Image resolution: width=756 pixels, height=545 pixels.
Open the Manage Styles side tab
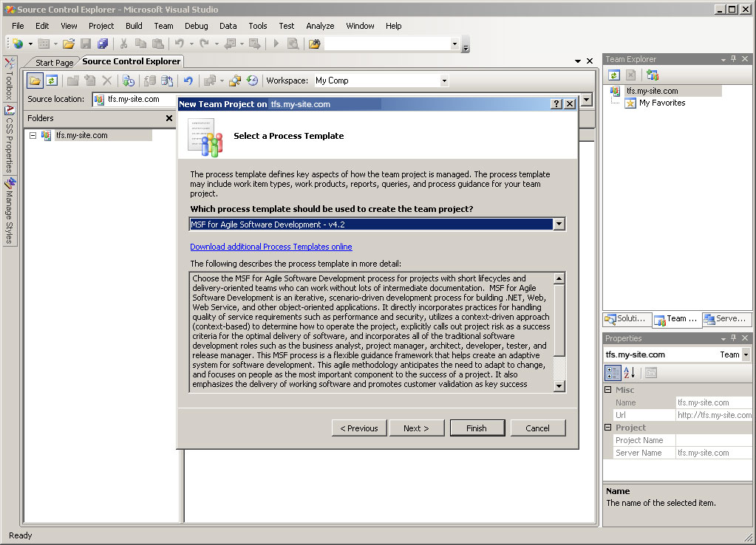10,211
